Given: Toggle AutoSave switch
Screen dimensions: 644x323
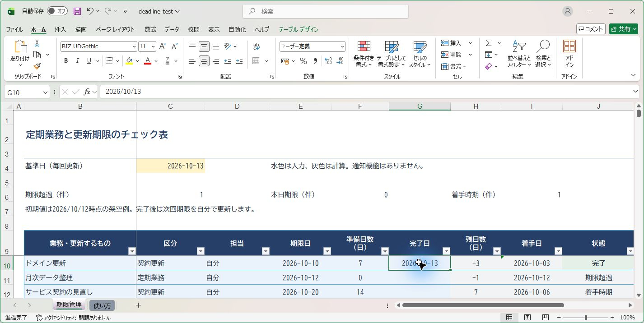Looking at the screenshot, I should 57,11.
